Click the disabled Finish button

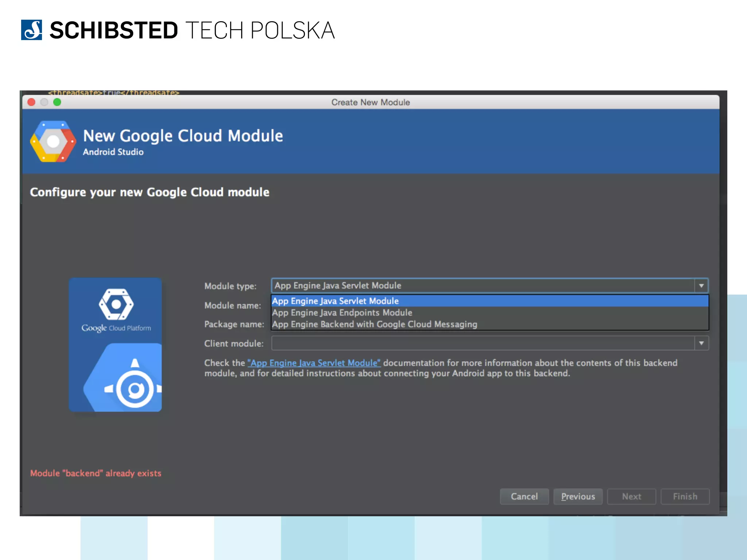[x=685, y=497]
